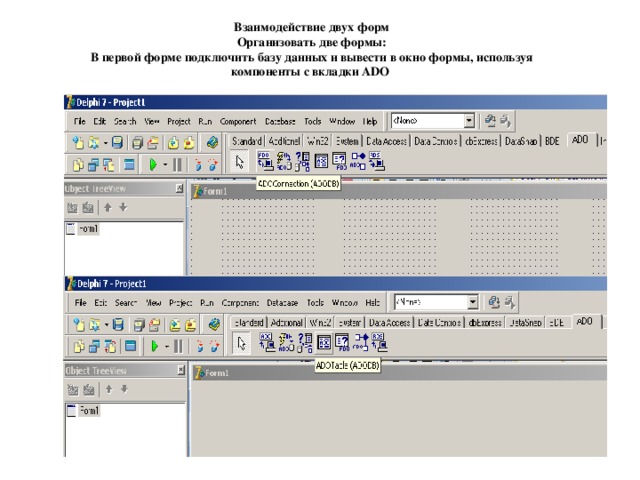Open Project menu in lower Delphi window

click(180, 303)
